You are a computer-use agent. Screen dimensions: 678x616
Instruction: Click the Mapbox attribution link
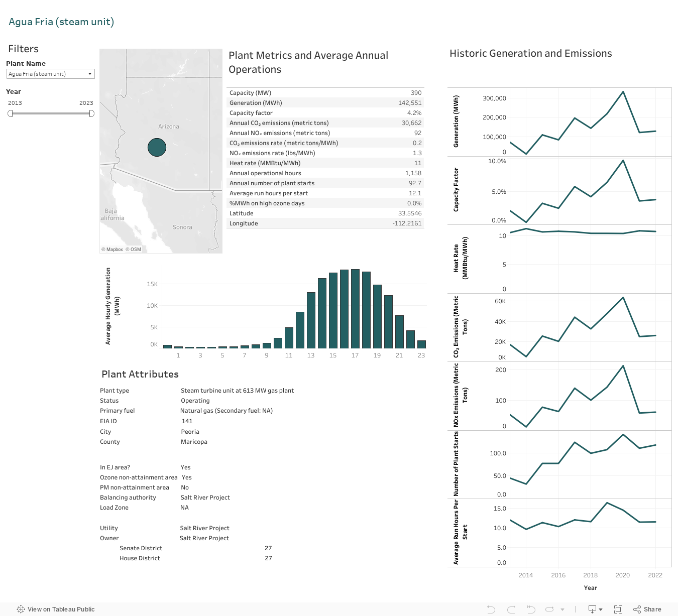click(x=112, y=250)
